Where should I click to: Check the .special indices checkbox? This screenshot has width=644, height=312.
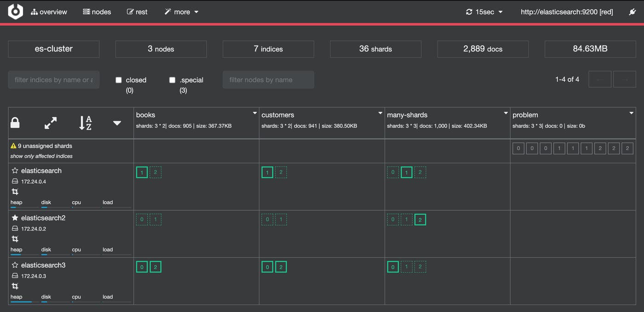172,79
